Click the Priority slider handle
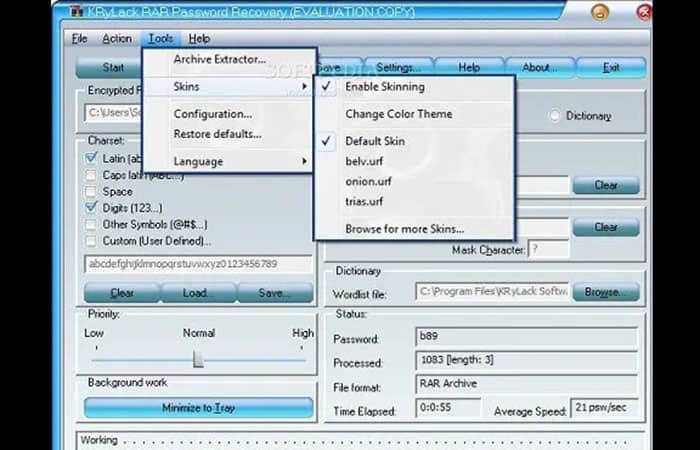 [x=198, y=359]
